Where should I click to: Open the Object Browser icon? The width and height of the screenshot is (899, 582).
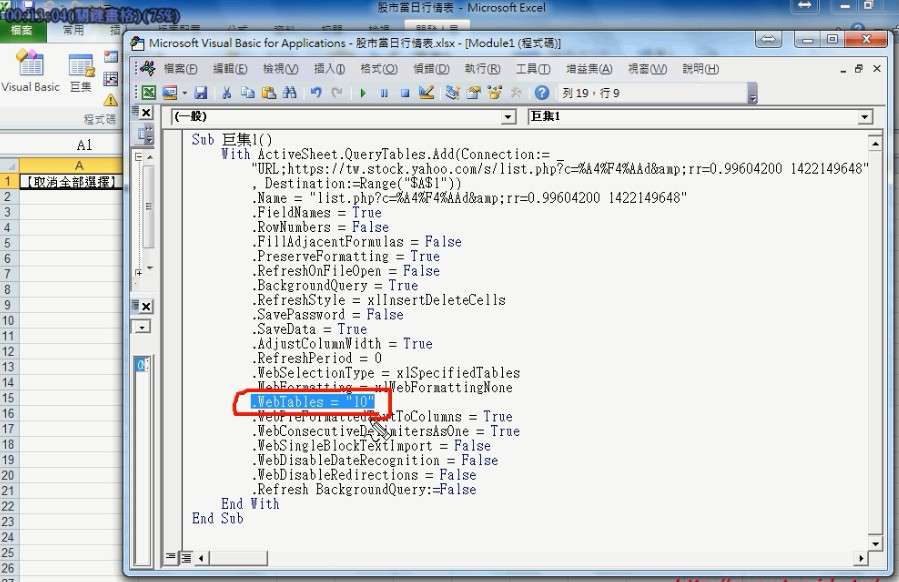pyautogui.click(x=494, y=93)
